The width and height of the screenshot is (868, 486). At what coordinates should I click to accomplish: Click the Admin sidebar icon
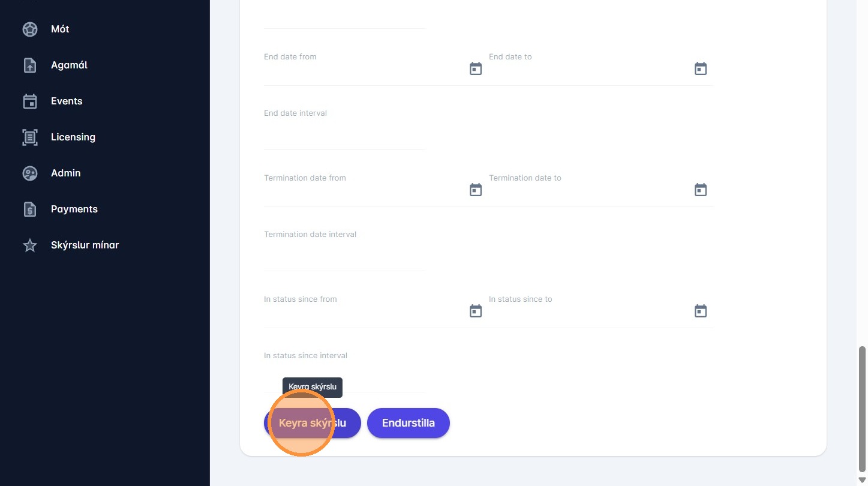pyautogui.click(x=30, y=173)
